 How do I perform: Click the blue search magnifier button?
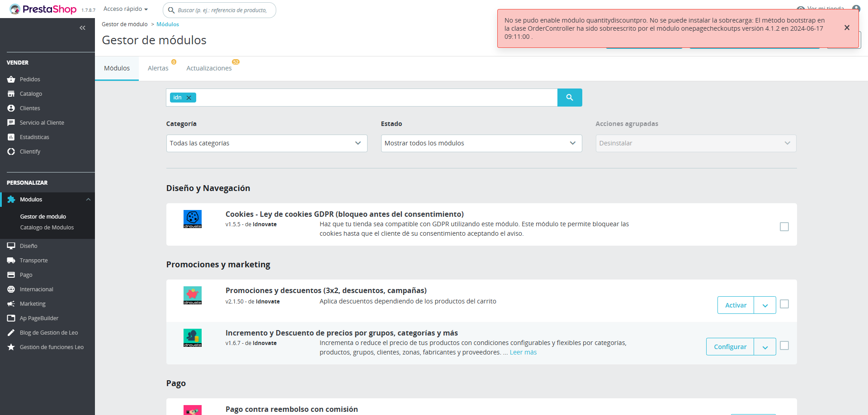click(569, 98)
